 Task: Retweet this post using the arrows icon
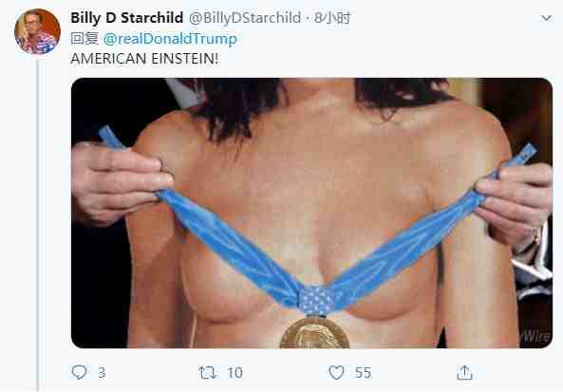coord(208,373)
